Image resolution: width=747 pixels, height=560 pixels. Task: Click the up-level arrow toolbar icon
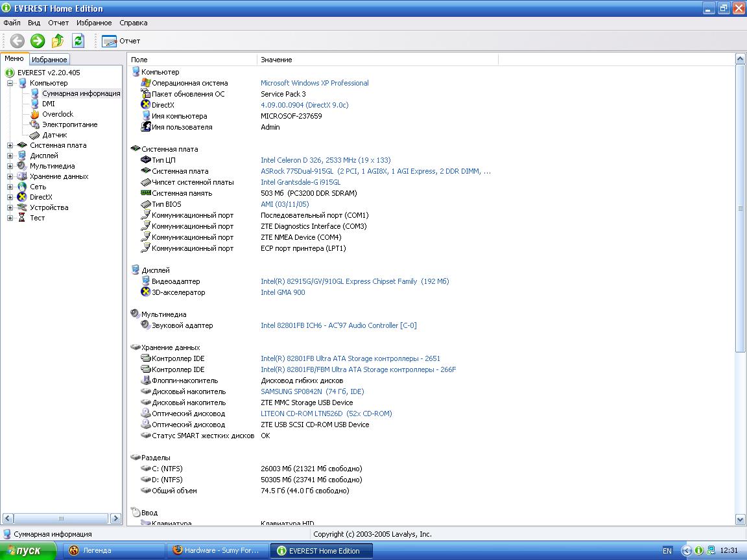(58, 41)
